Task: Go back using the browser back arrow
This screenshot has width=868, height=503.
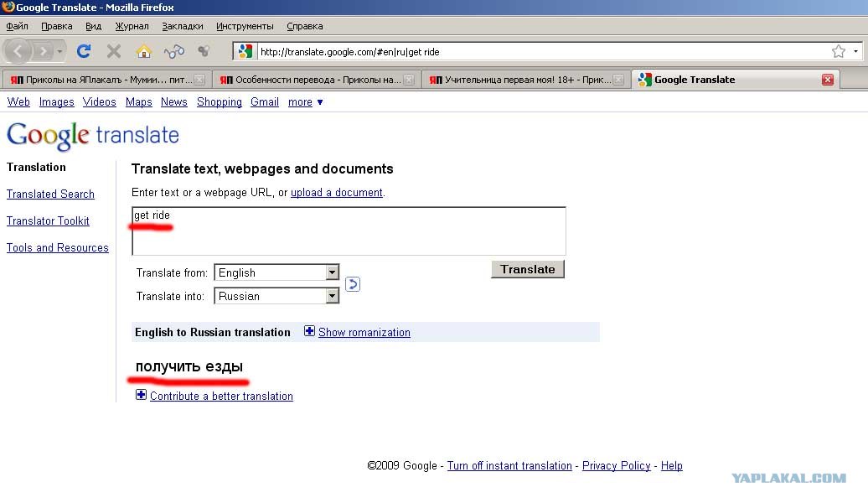Action: (18, 51)
